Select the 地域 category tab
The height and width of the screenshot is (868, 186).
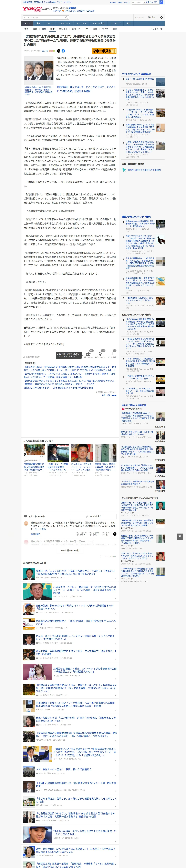(114, 29)
